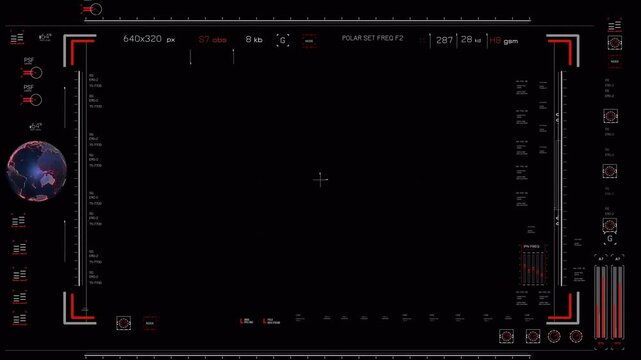This screenshot has width=641, height=360.
Task: Click the 8 kb size readout
Action: coord(254,39)
